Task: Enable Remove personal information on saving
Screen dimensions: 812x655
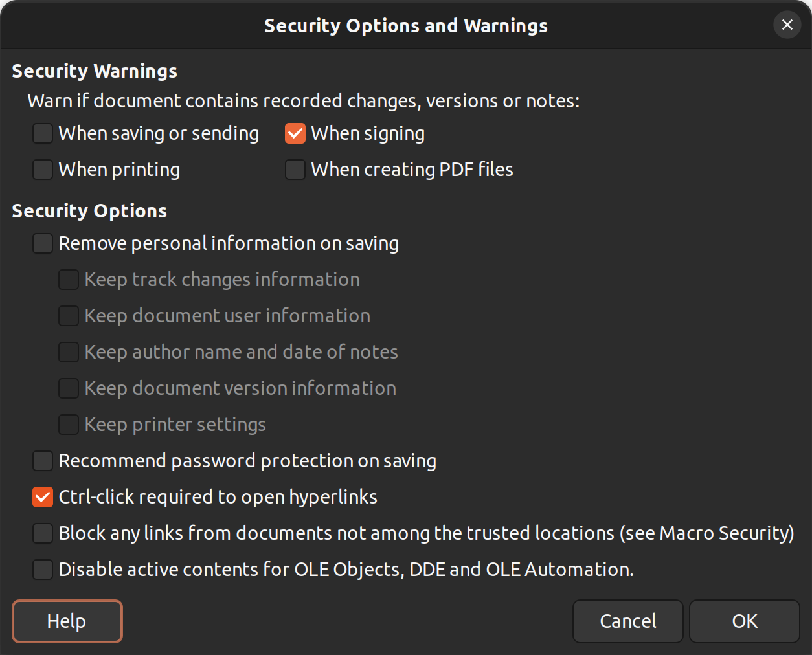Action: [x=43, y=243]
